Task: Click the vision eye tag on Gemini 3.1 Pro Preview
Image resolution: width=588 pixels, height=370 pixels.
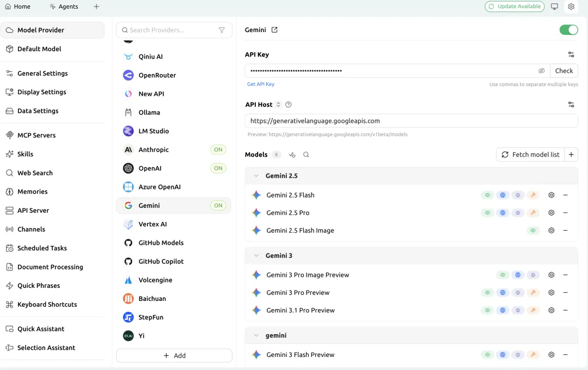Action: click(x=487, y=310)
